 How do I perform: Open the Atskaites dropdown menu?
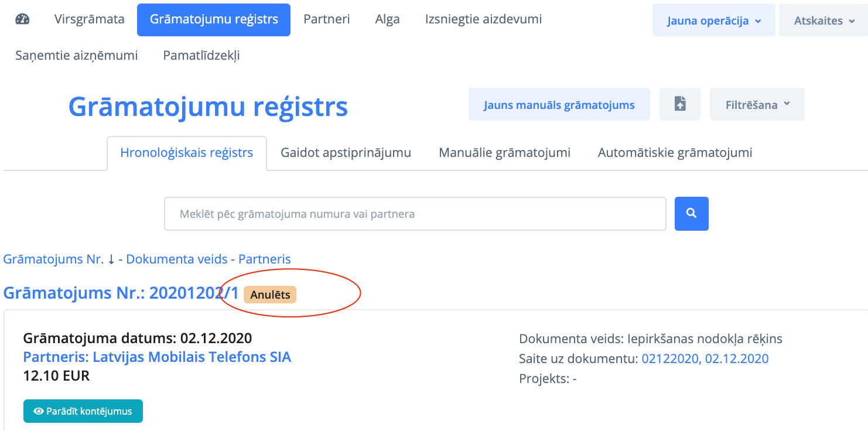coord(823,20)
